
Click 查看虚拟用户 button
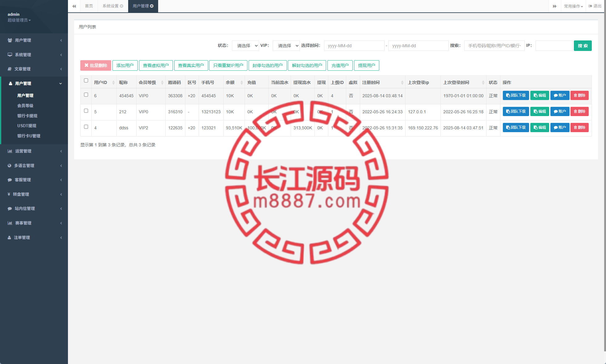pyautogui.click(x=156, y=65)
